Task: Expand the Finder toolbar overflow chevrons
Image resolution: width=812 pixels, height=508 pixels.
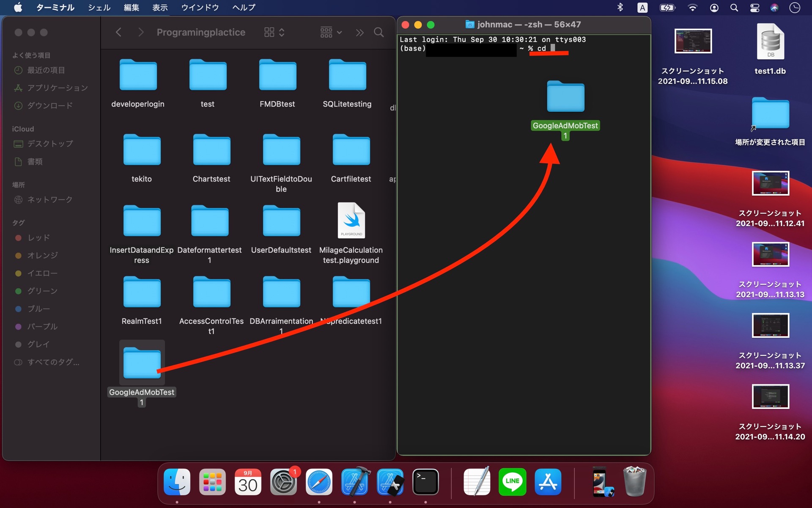Action: point(360,33)
